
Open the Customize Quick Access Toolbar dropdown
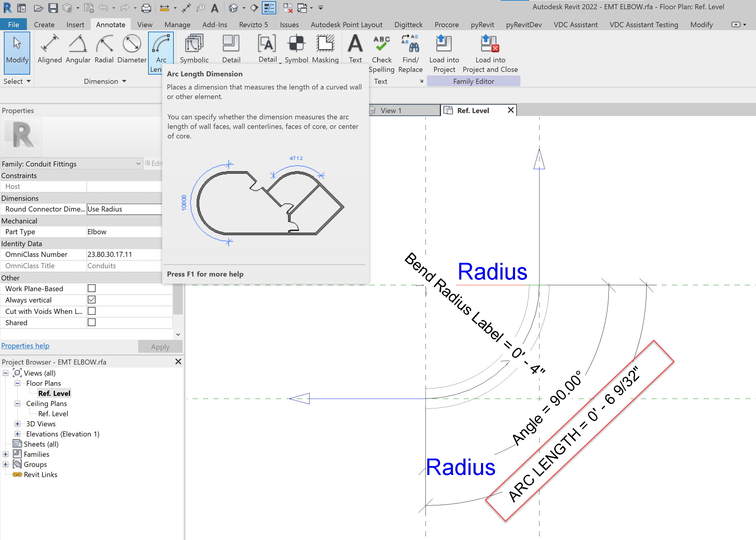click(x=321, y=8)
